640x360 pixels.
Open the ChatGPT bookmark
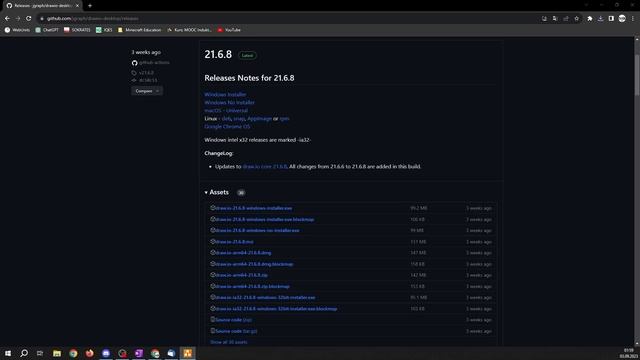(x=47, y=30)
